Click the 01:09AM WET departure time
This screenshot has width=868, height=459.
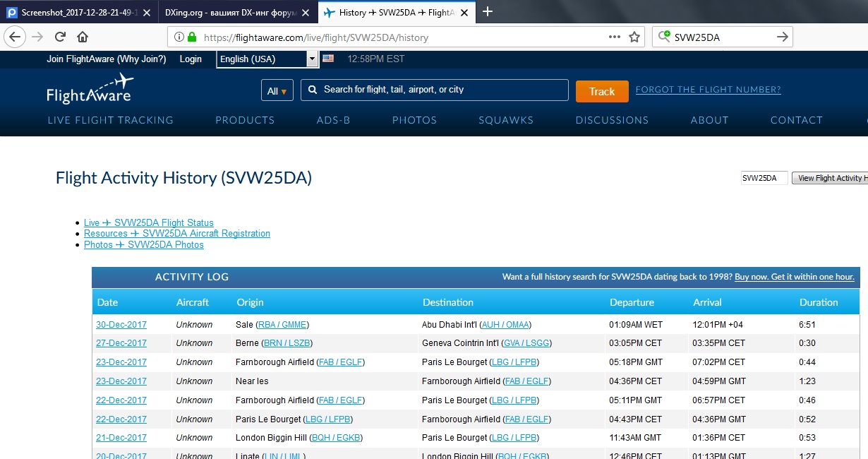636,324
